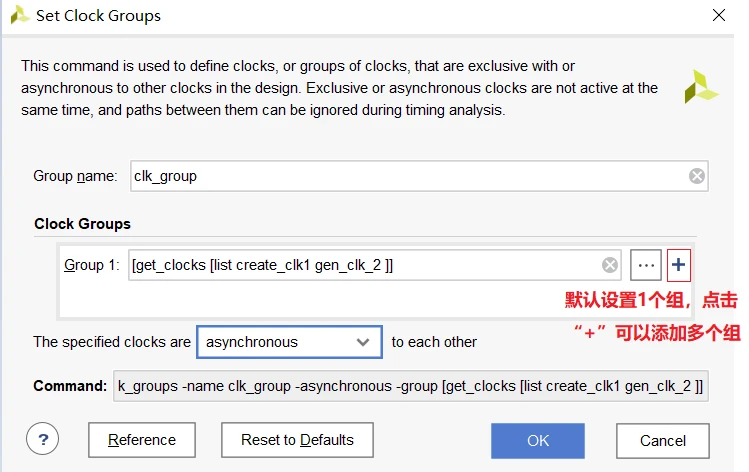
Task: Clear the Group name field
Action: click(x=697, y=176)
